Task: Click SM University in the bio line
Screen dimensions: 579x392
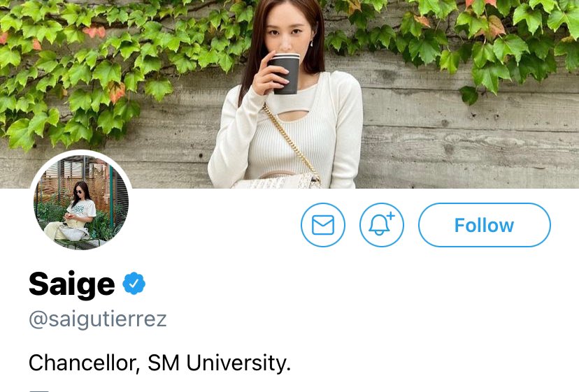Action: (x=219, y=363)
